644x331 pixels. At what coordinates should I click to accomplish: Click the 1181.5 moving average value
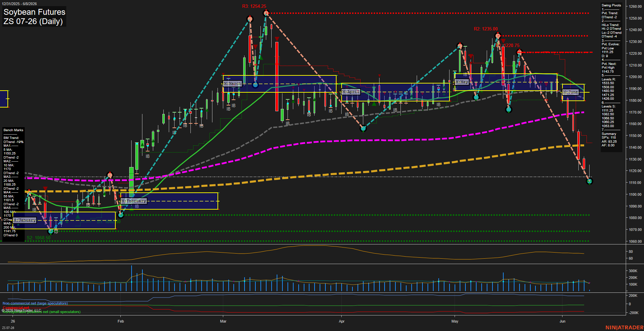click(x=9, y=200)
